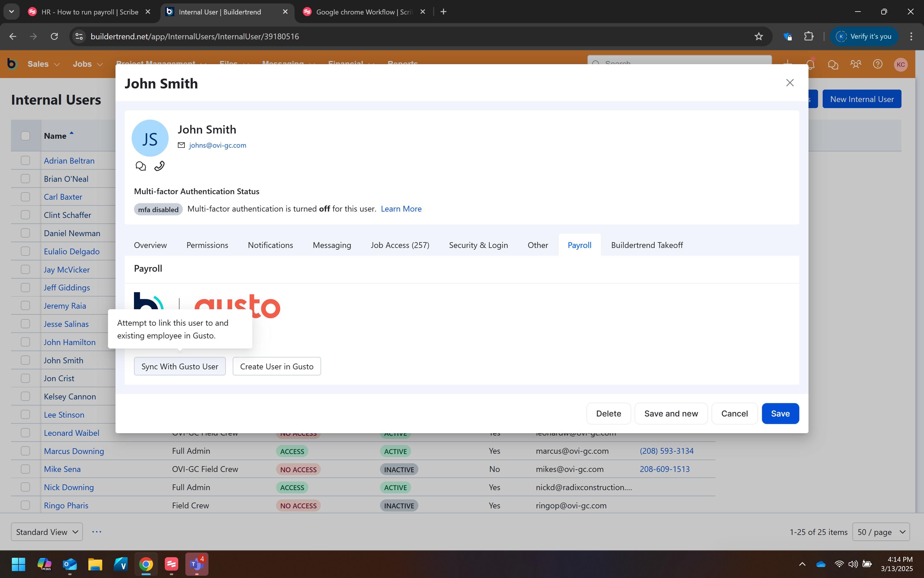924x578 pixels.
Task: Open the users group icon in header
Action: coord(855,64)
